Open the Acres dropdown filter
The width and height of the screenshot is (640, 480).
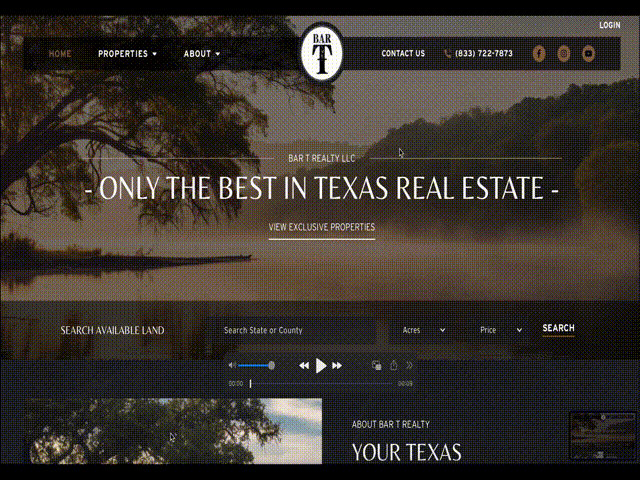tap(424, 330)
